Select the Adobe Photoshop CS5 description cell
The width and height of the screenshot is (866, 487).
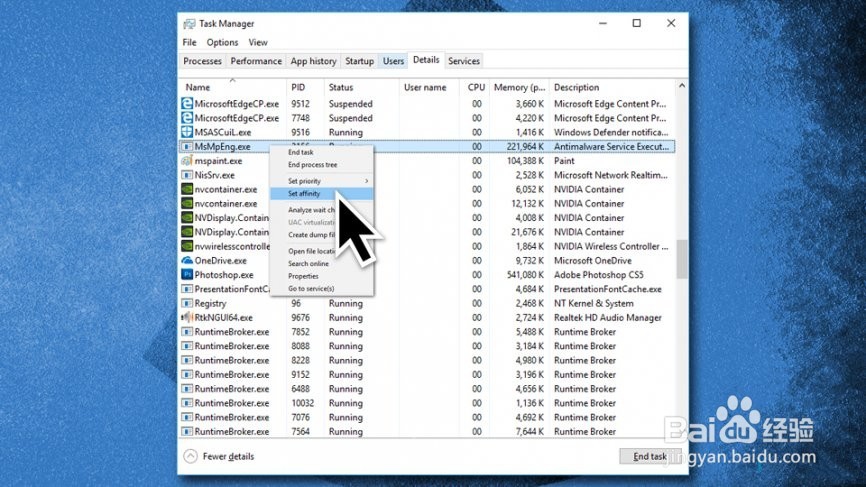click(599, 274)
